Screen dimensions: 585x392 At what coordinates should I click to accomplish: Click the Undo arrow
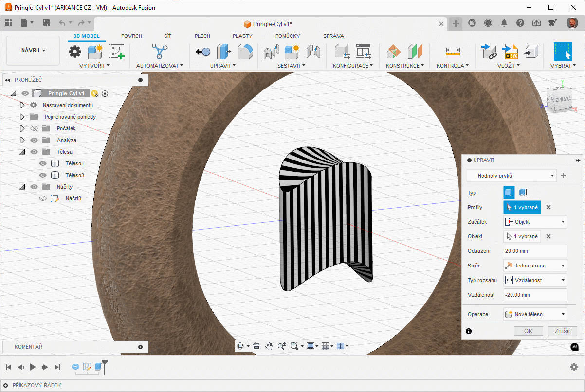point(62,23)
